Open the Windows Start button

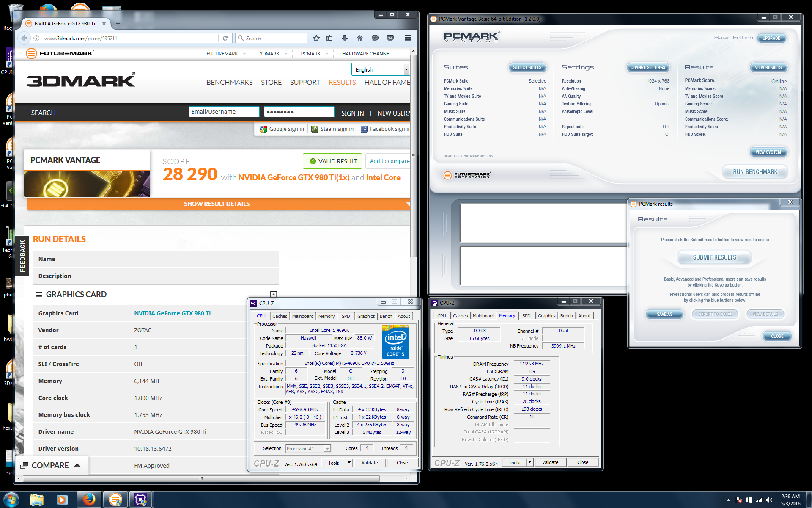click(x=11, y=500)
